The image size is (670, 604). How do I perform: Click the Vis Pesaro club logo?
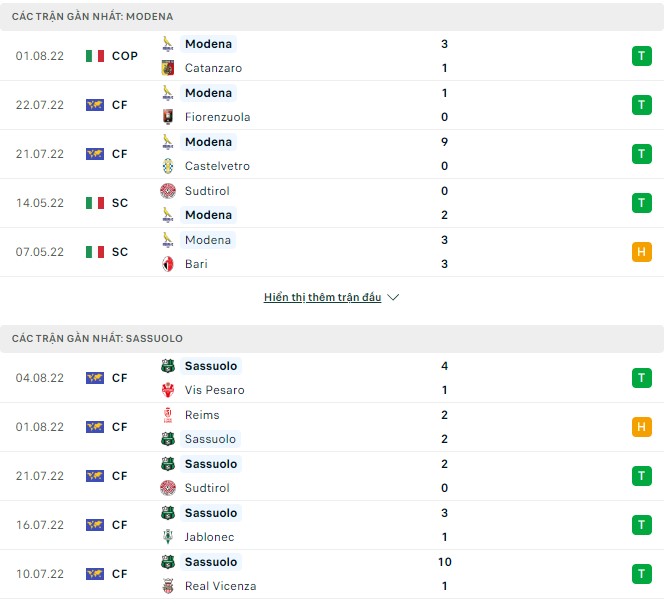[168, 390]
